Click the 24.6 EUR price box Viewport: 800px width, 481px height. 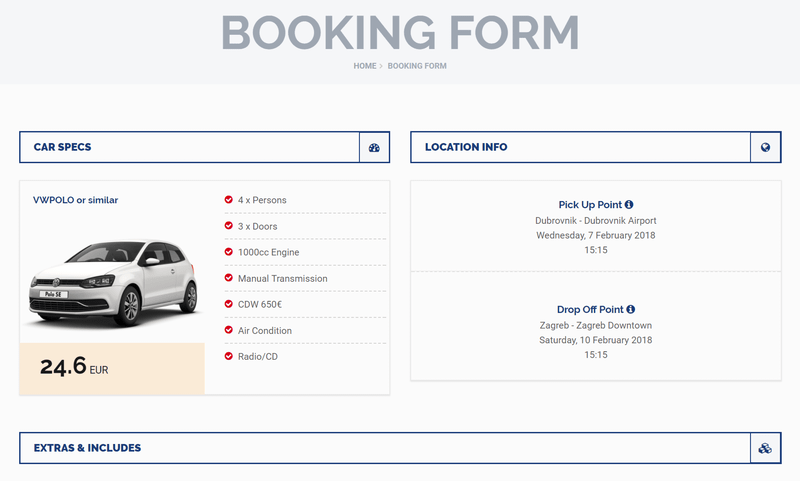click(112, 368)
